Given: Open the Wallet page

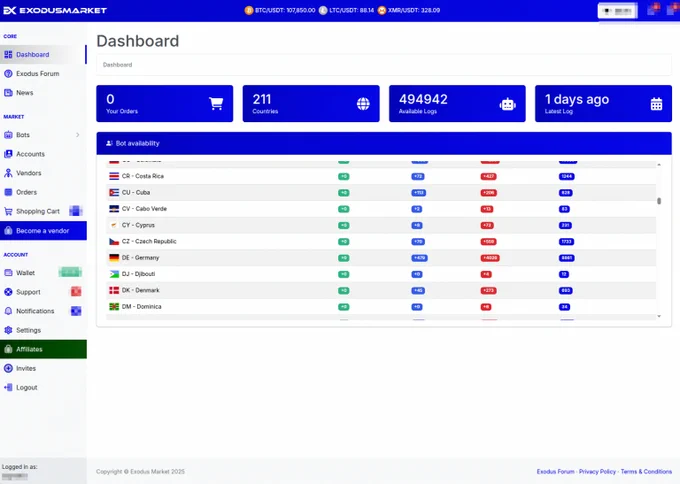Looking at the screenshot, I should coord(43,273).
